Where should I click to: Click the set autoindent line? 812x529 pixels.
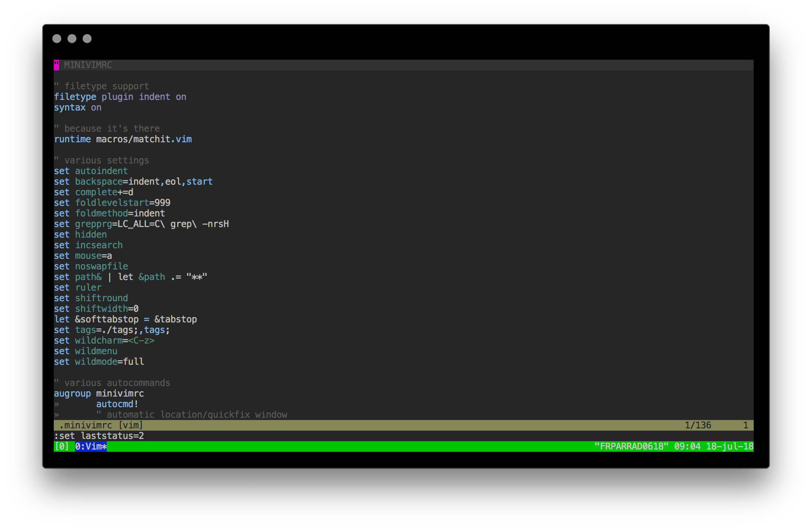(91, 171)
